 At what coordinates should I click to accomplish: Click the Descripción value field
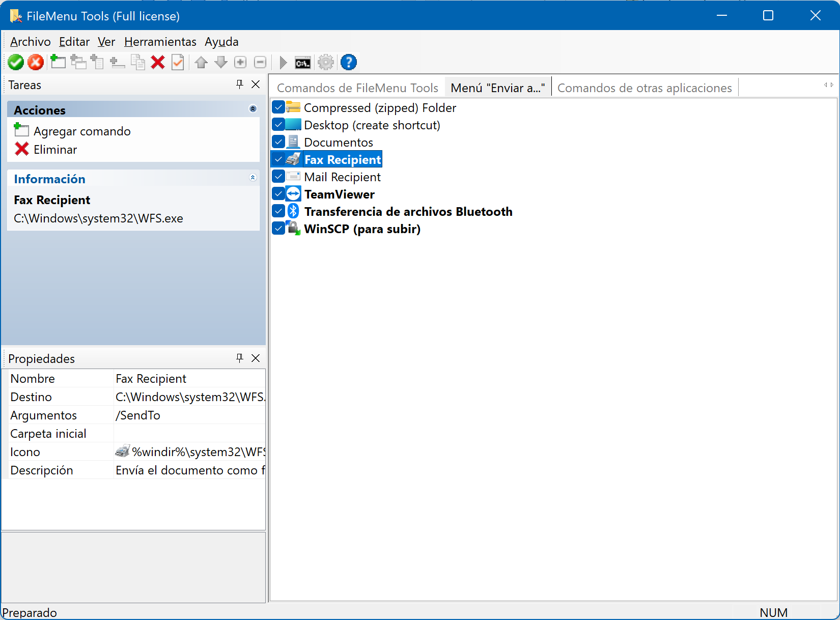click(x=189, y=470)
